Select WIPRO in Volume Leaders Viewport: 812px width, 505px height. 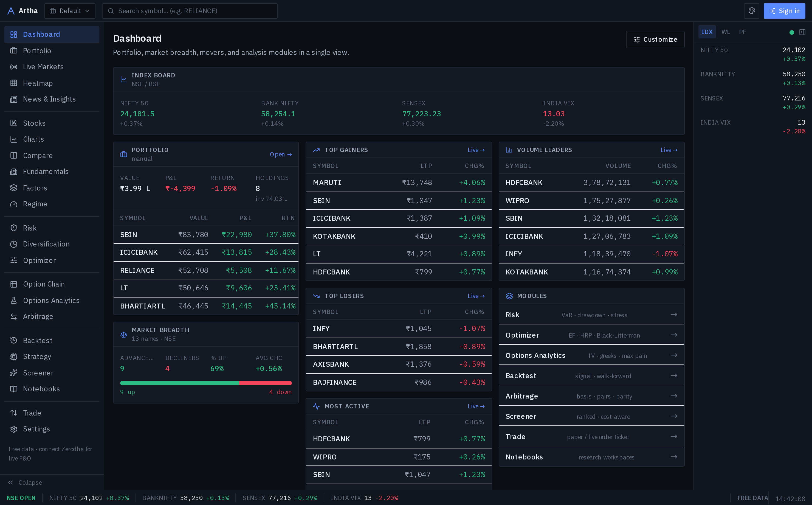coord(591,201)
